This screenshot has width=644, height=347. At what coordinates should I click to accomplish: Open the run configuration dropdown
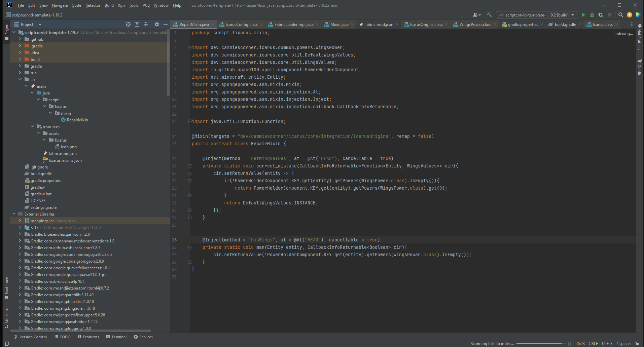coord(537,15)
